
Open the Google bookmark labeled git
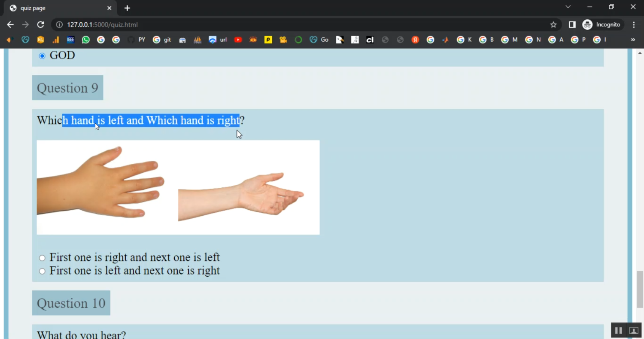[162, 40]
